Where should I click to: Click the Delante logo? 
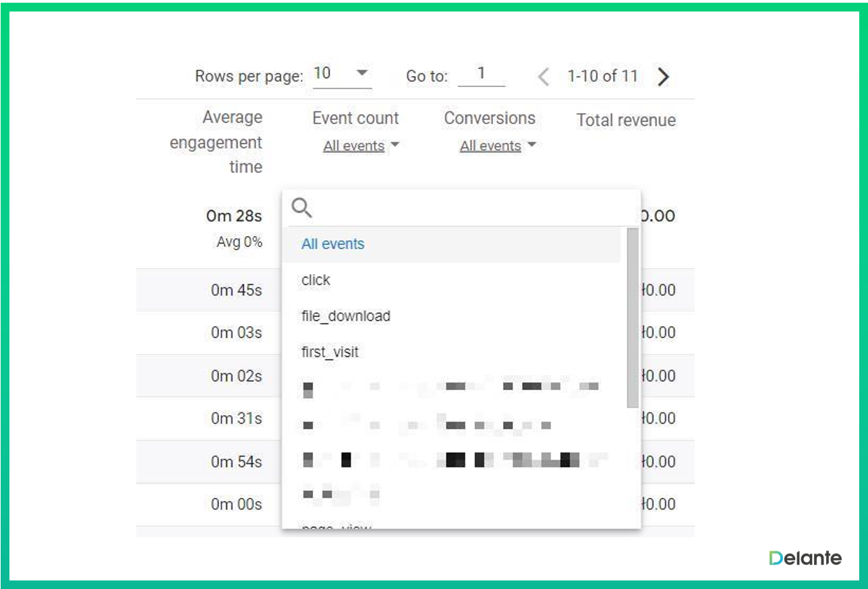point(805,558)
